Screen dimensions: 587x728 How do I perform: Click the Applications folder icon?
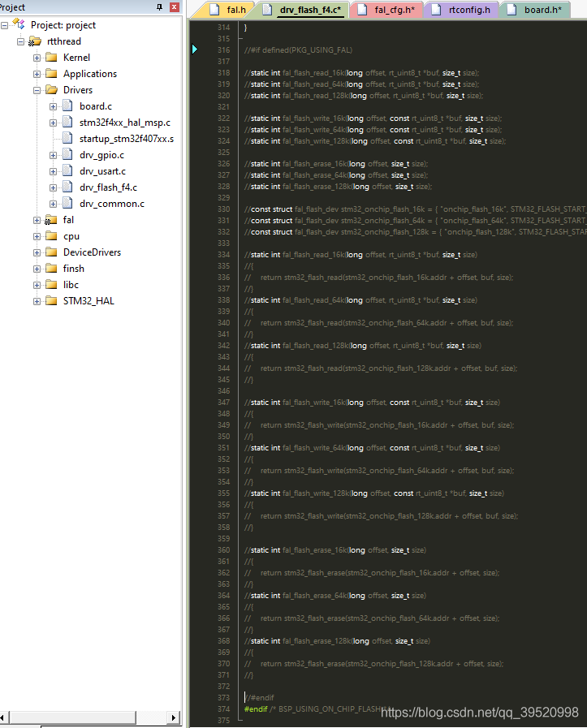coord(51,74)
